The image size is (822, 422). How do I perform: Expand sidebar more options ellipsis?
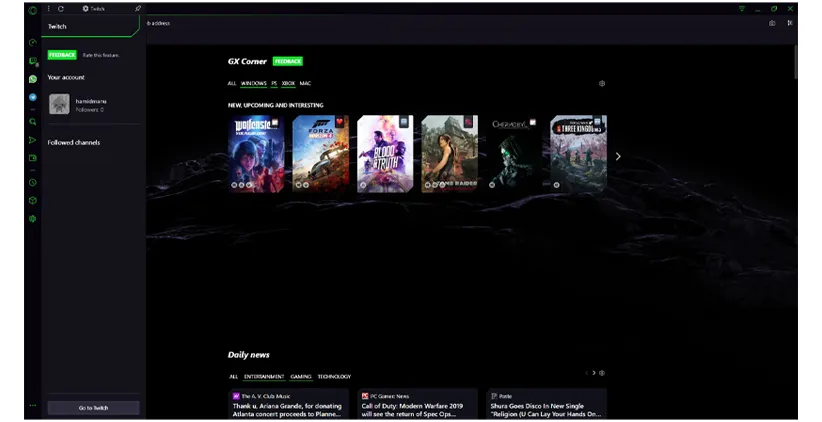(x=33, y=405)
